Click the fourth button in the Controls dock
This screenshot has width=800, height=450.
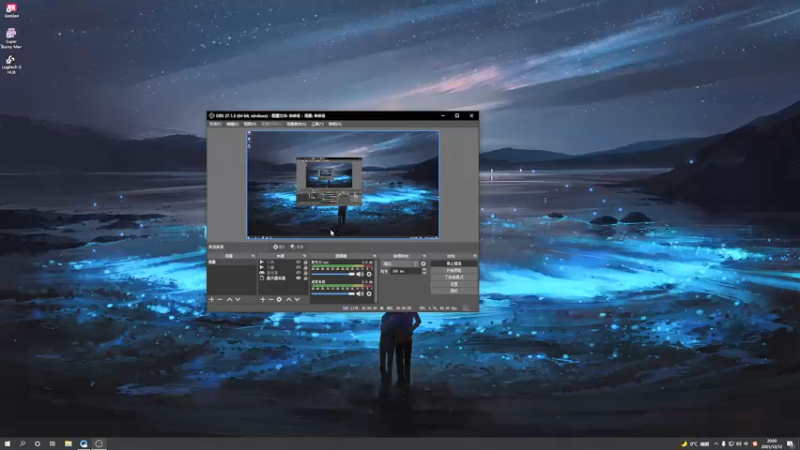point(454,284)
